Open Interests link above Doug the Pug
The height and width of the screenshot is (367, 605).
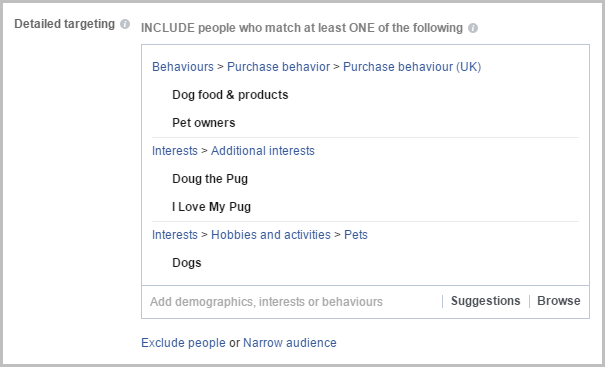[175, 151]
